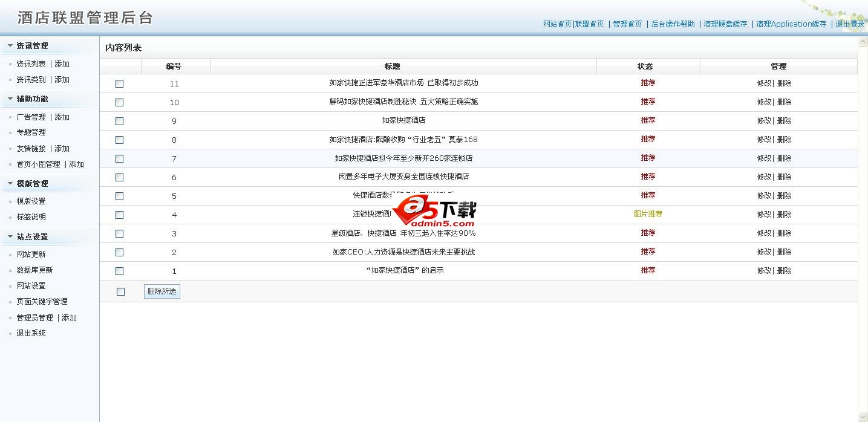Screen dimensions: 868x422
Task: Click title 如家快捷酒店拟今年至少新开260家连锁店
Action: click(403, 158)
